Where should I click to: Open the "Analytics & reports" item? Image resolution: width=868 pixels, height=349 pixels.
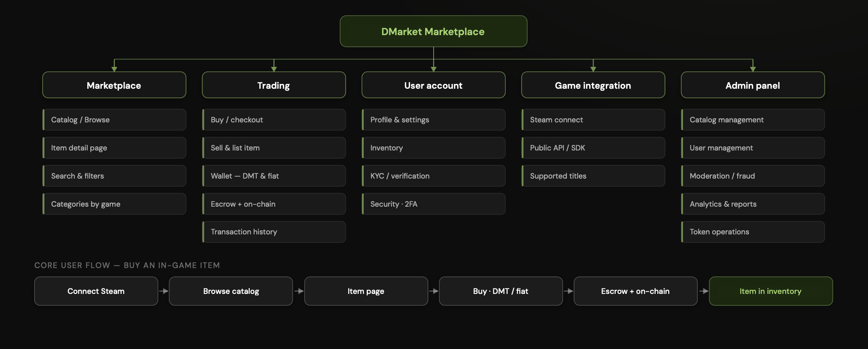(x=753, y=204)
